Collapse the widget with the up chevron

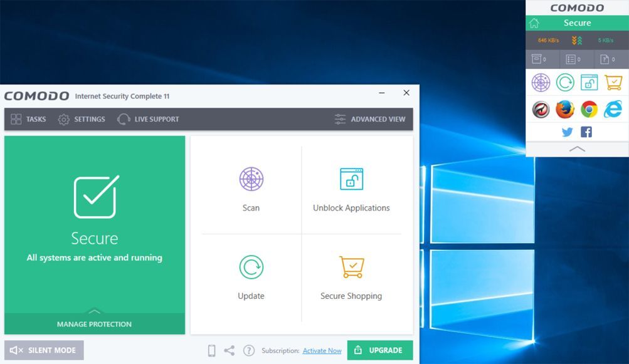(577, 149)
